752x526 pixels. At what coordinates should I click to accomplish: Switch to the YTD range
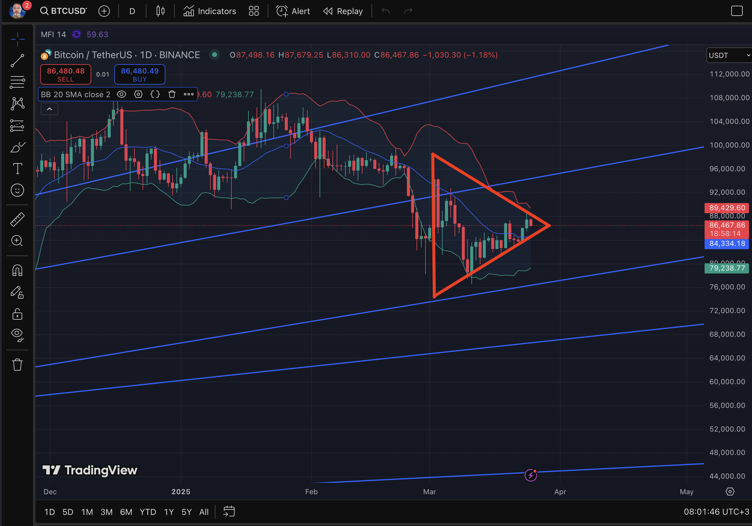pyautogui.click(x=147, y=512)
